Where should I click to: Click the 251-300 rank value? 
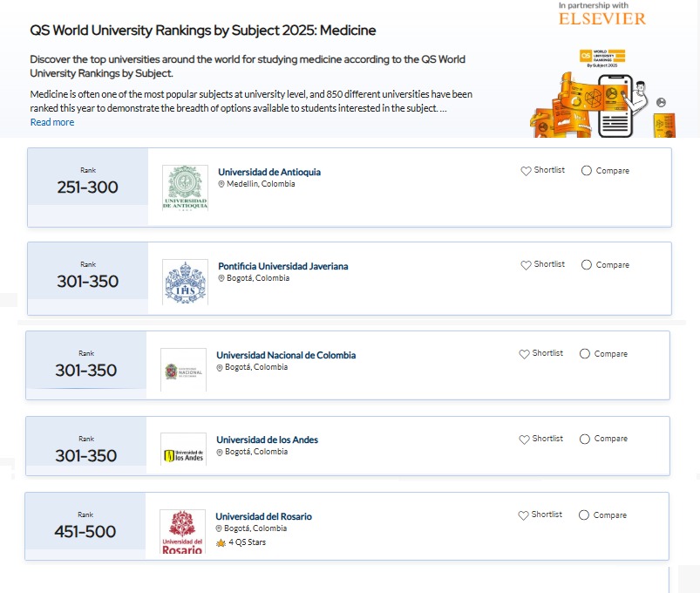[x=87, y=187]
